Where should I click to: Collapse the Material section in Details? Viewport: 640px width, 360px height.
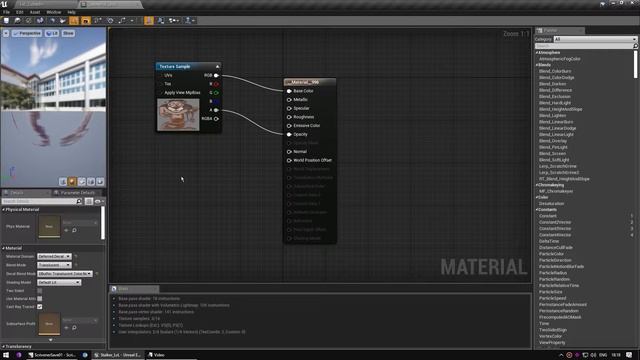pyautogui.click(x=4, y=248)
